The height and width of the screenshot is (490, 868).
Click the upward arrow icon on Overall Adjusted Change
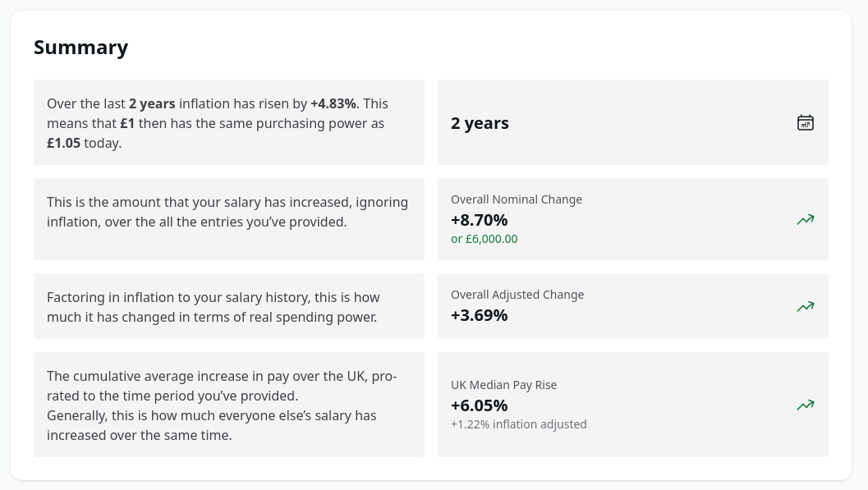point(806,306)
